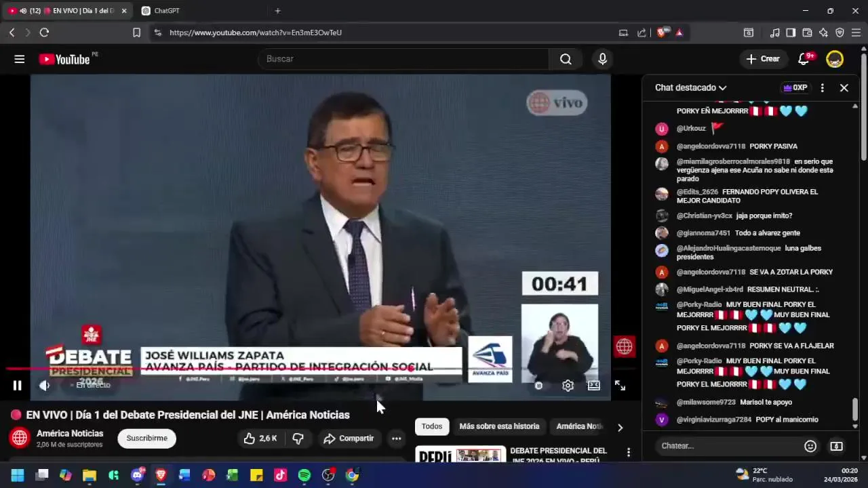Open América Noticias channel avatar

tap(20, 438)
